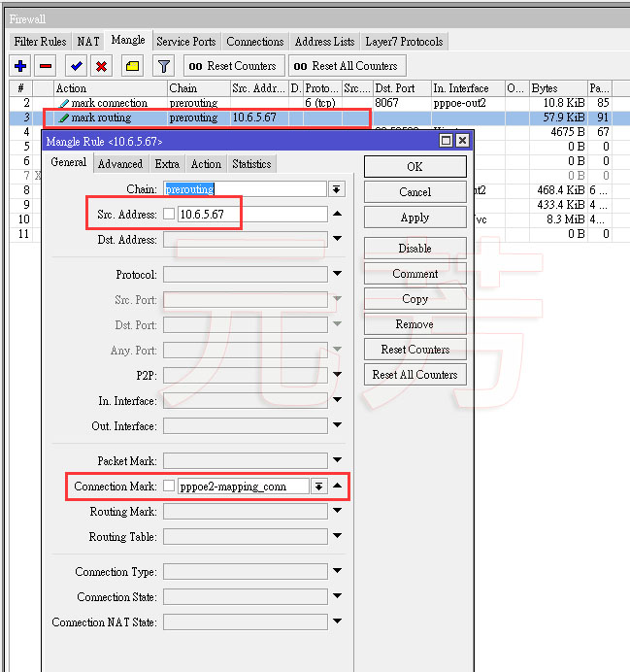This screenshot has height=672, width=630.
Task: Collapse the Connection Mark field
Action: pos(338,486)
